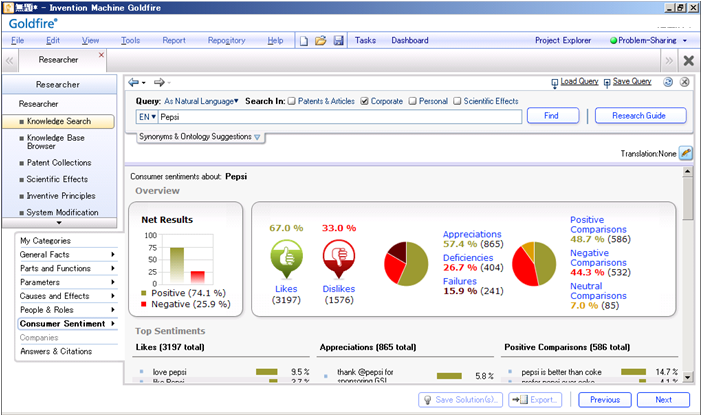This screenshot has height=416, width=702.
Task: Expand the Researcher list down arrow
Action: (x=59, y=223)
